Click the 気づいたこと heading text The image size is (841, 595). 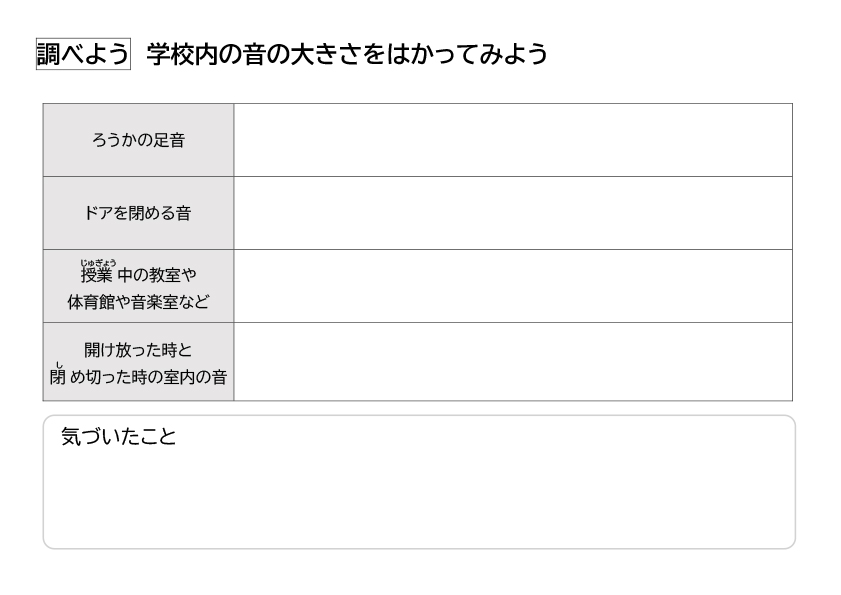(119, 436)
